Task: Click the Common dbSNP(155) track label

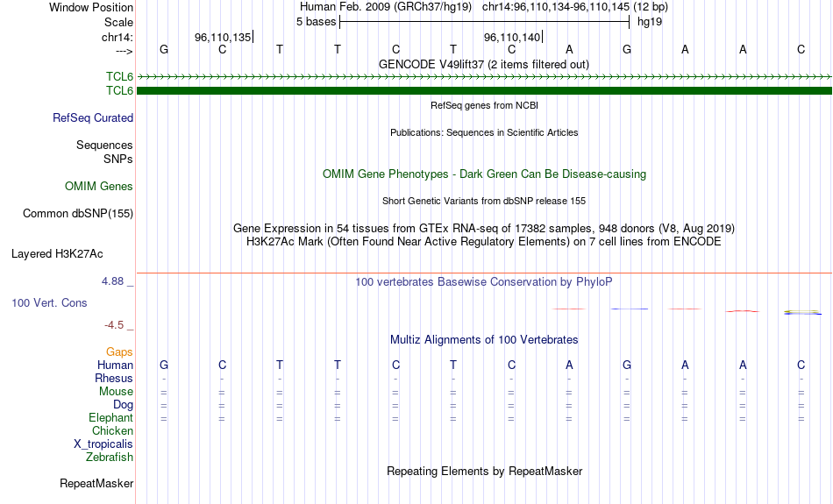Action: click(x=78, y=214)
